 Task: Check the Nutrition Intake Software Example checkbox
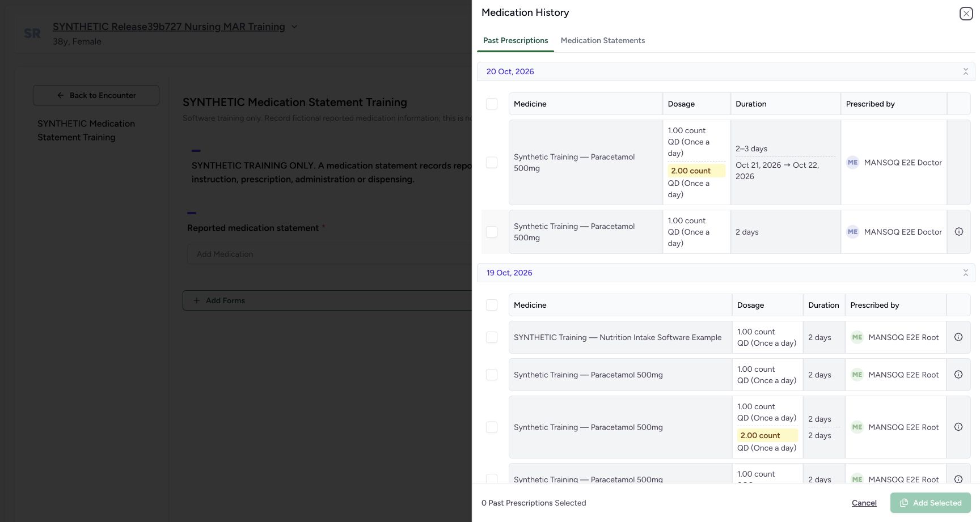click(492, 337)
